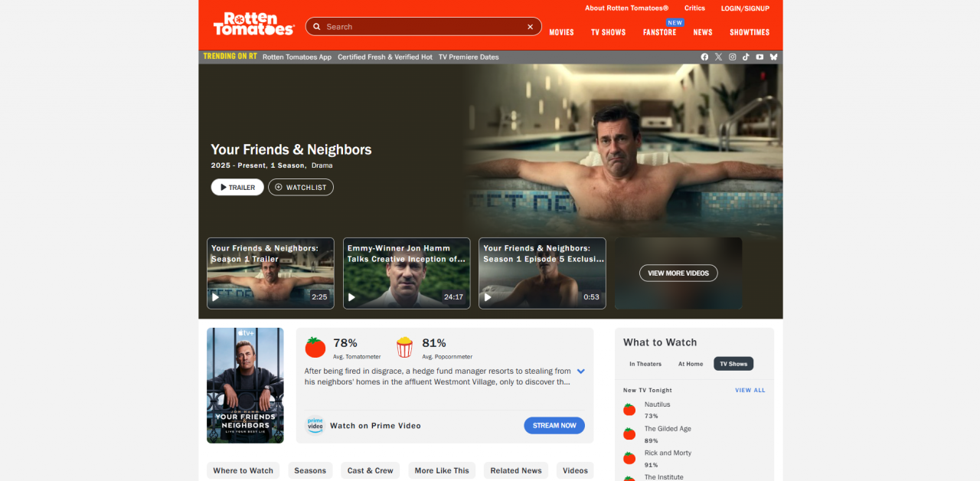Open the Videos section tab
The image size is (980, 481).
575,470
